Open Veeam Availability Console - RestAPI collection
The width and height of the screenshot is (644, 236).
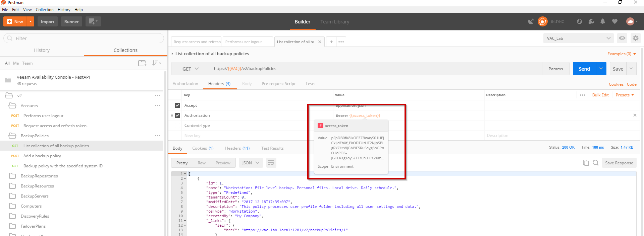(x=82, y=80)
